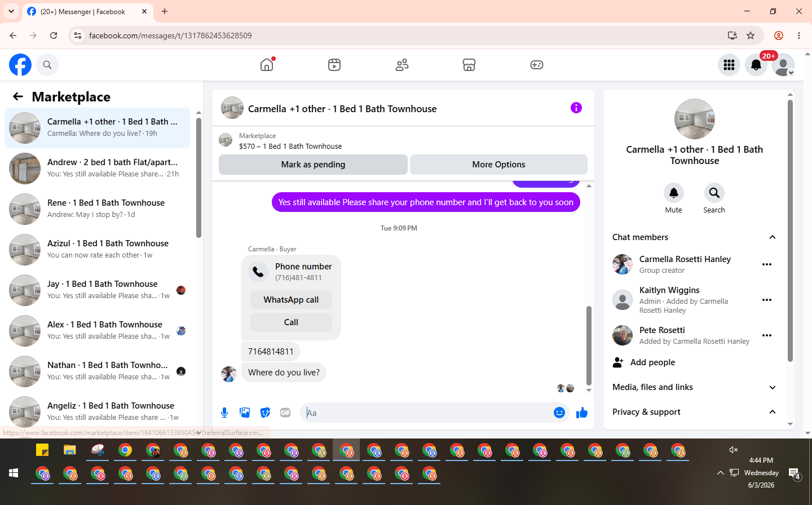Open the Facebook search icon
Screen dimensions: 812x505
[x=47, y=65]
